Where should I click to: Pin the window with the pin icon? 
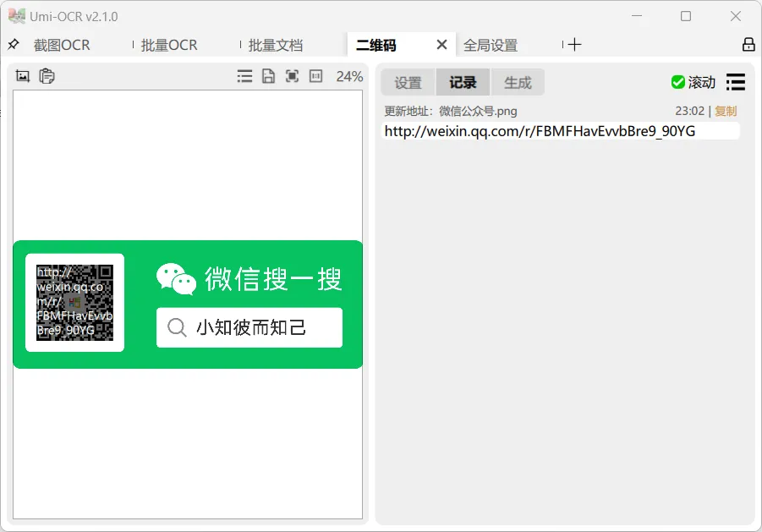(14, 45)
